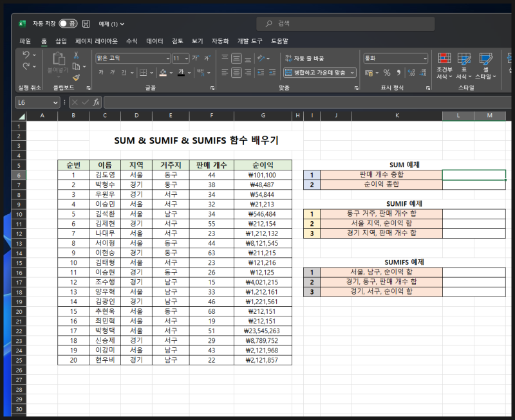
Task: Toggle underline 가 formatting
Action: (x=124, y=72)
